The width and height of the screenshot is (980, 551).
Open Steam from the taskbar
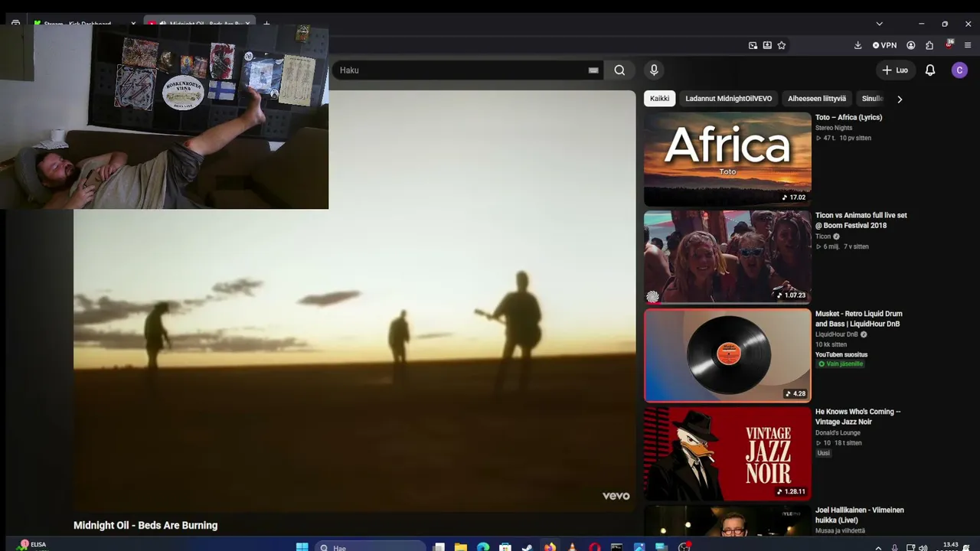528,547
